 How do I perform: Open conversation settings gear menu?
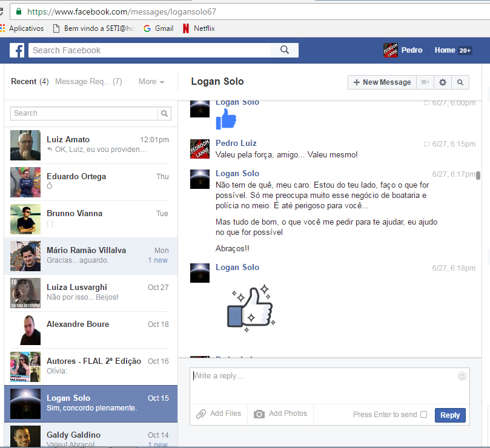[x=443, y=82]
